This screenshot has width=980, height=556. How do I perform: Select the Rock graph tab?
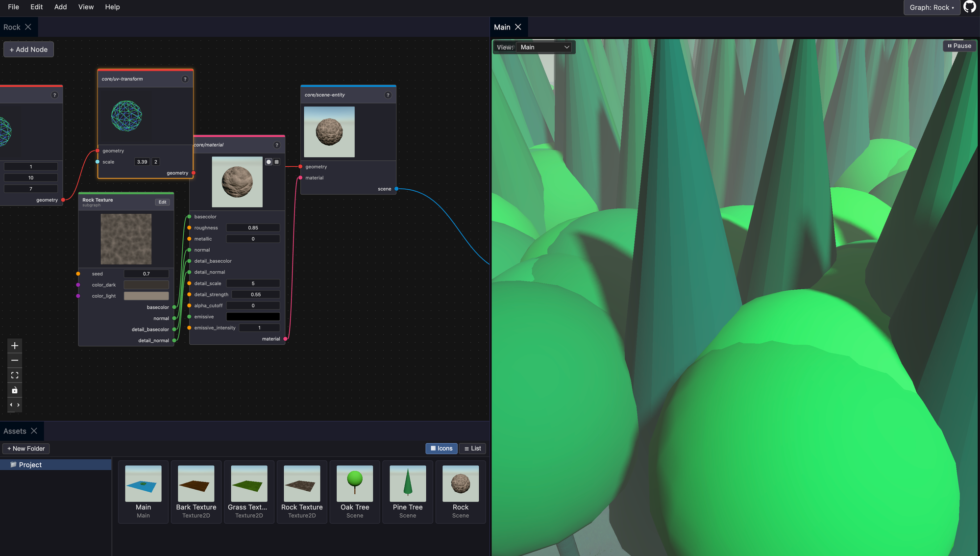[x=12, y=27]
